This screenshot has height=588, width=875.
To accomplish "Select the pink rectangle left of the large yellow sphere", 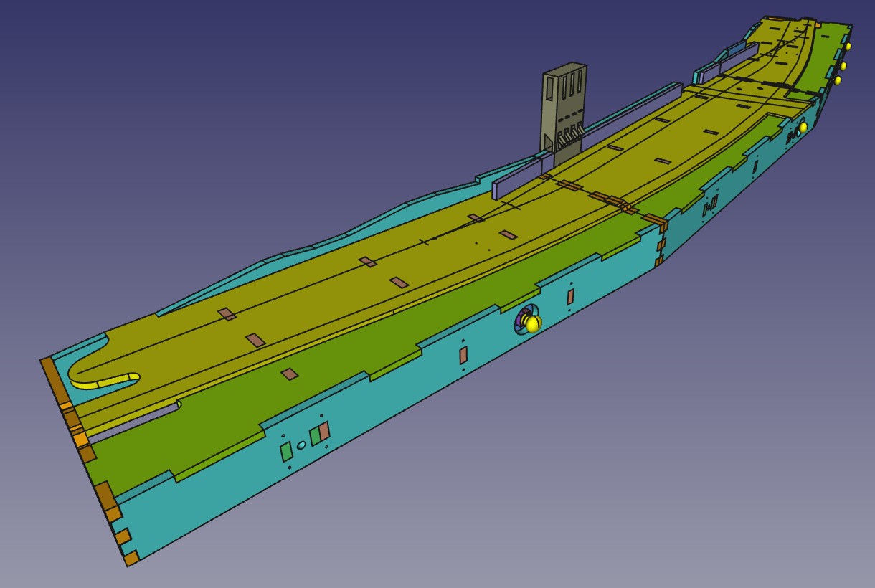I will 463,355.
